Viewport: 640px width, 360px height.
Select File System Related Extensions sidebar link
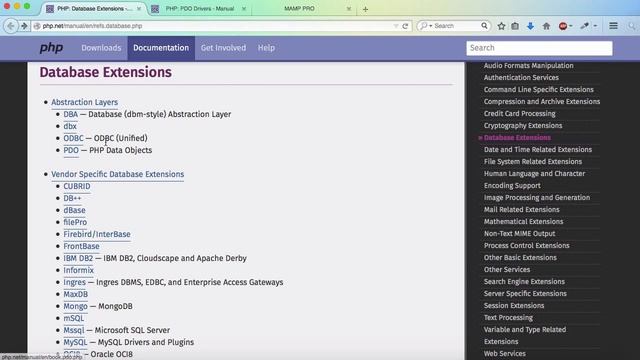click(x=533, y=162)
